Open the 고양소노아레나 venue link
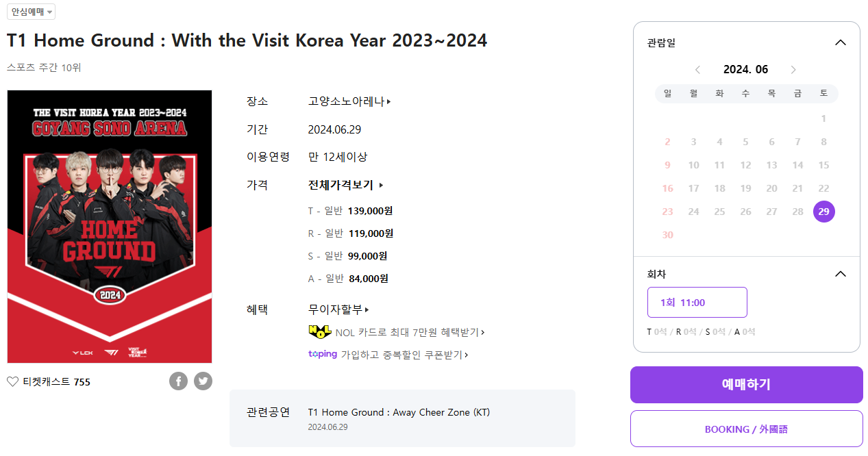This screenshot has height=456, width=868. click(349, 101)
